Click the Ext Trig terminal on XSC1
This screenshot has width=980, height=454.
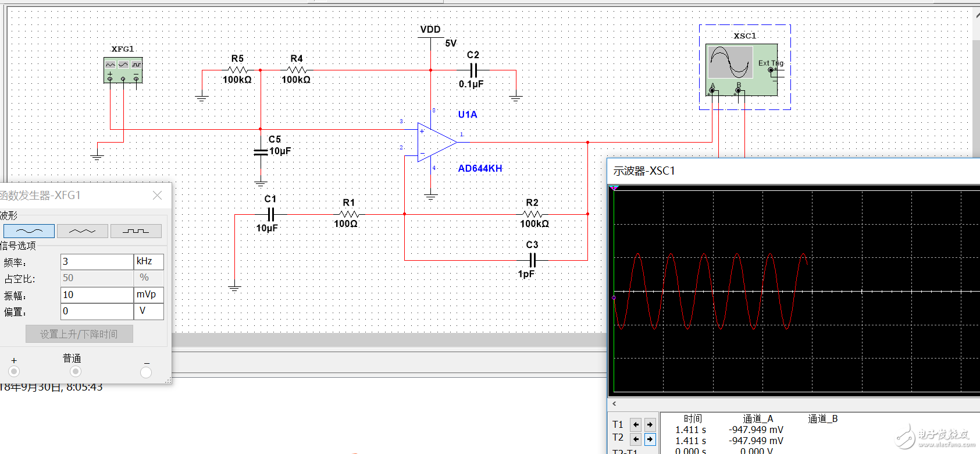tap(771, 70)
